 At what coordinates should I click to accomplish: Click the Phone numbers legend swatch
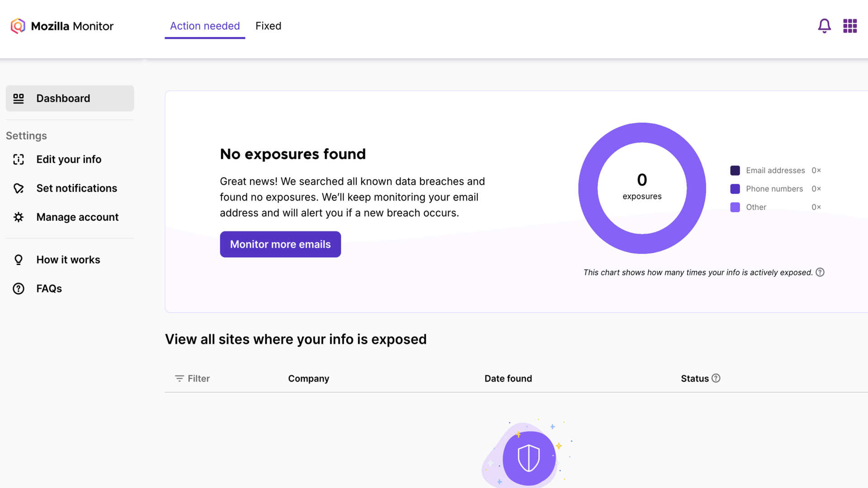[x=735, y=189]
